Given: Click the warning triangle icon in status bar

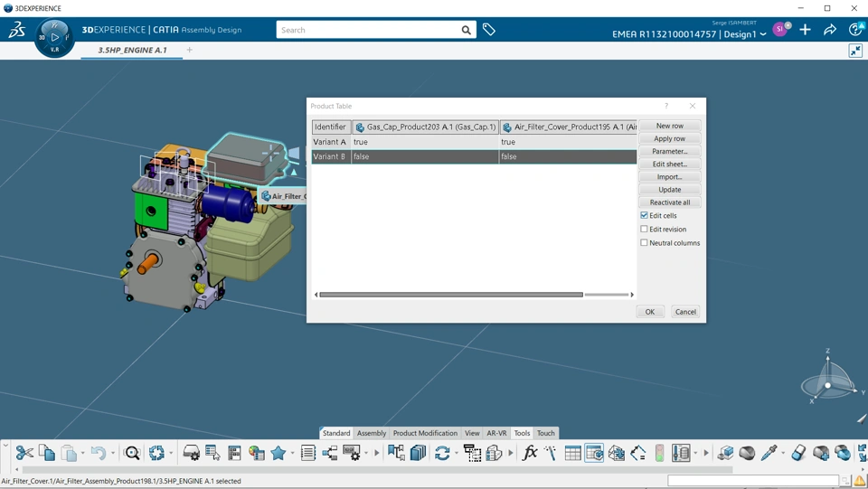Looking at the screenshot, I should pyautogui.click(x=859, y=481).
